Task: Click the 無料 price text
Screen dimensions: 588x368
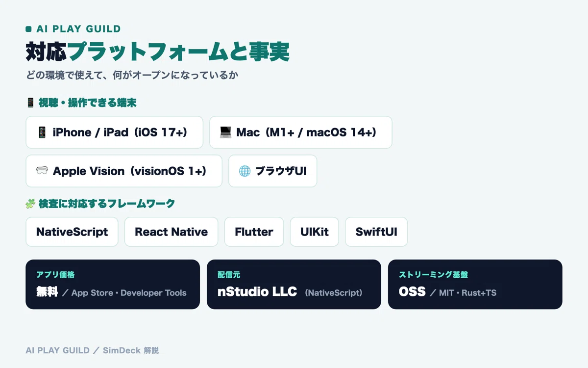Action: tap(47, 292)
